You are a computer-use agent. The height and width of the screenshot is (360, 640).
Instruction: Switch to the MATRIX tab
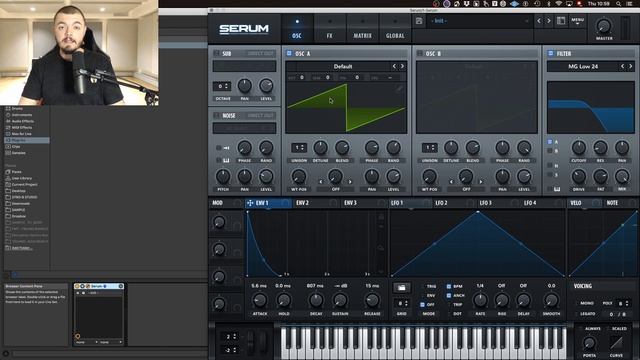tap(362, 29)
